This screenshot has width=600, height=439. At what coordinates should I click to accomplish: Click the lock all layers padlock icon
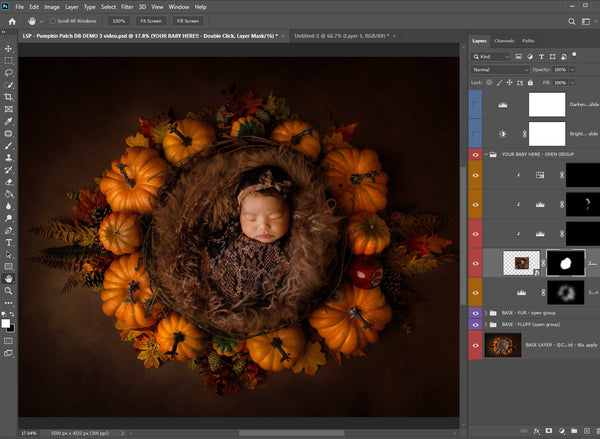coord(529,81)
